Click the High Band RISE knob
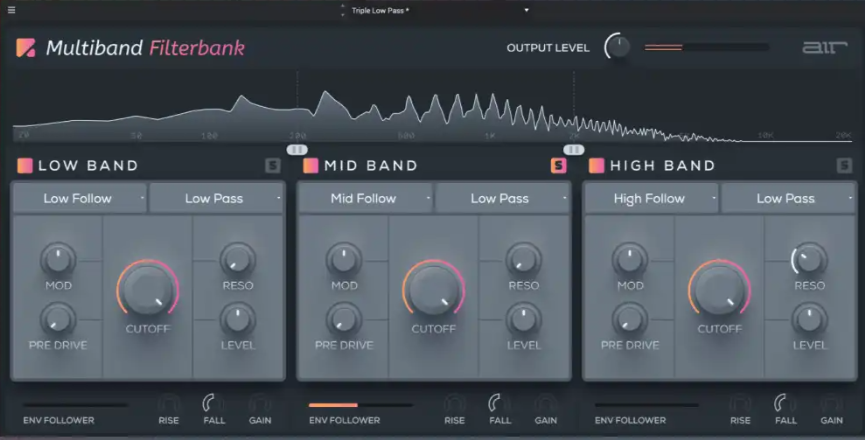Screen dimensions: 865x440 coord(740,404)
